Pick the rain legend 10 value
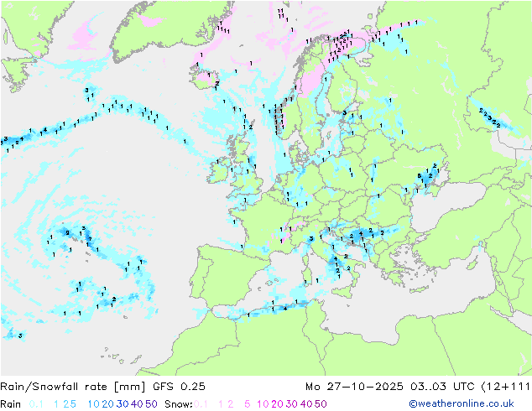The height and width of the screenshot is (411, 532). click(x=93, y=404)
